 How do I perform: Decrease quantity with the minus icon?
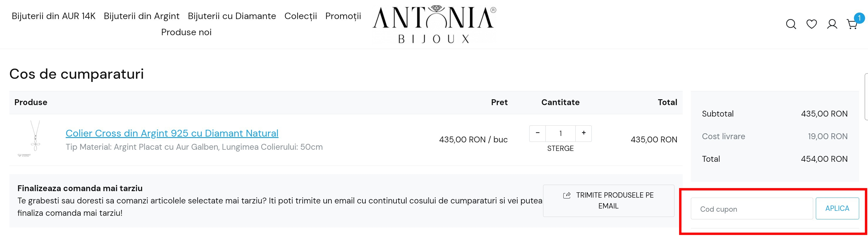coord(538,133)
